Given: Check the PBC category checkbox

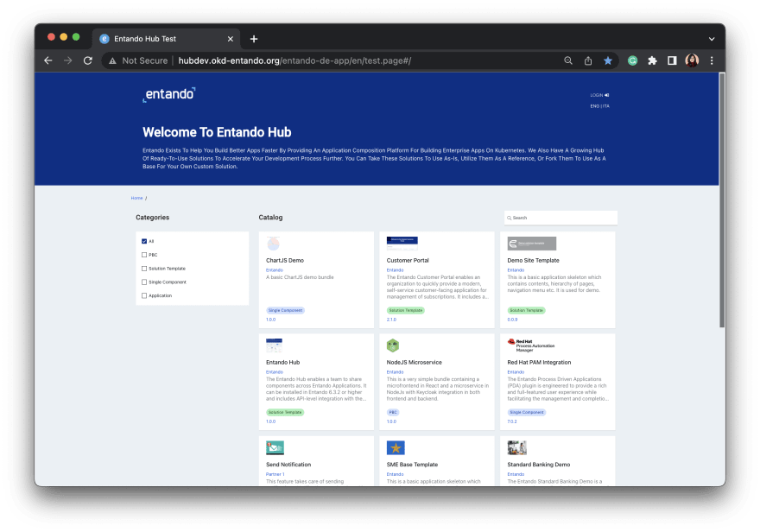Looking at the screenshot, I should 144,255.
